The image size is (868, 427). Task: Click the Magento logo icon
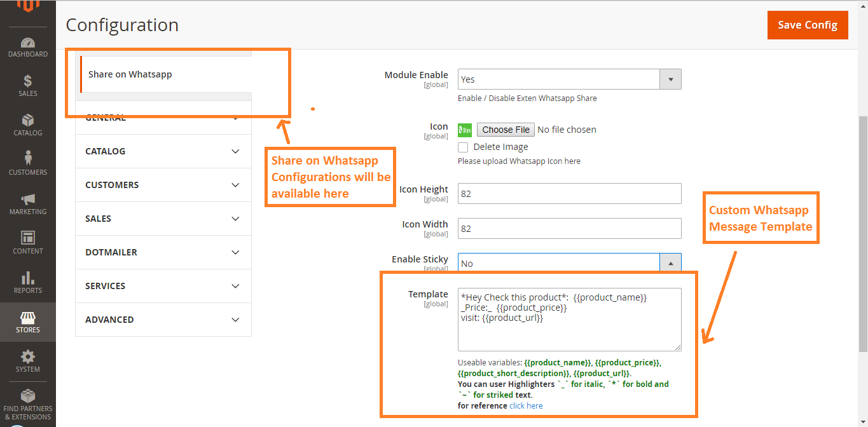[28, 6]
